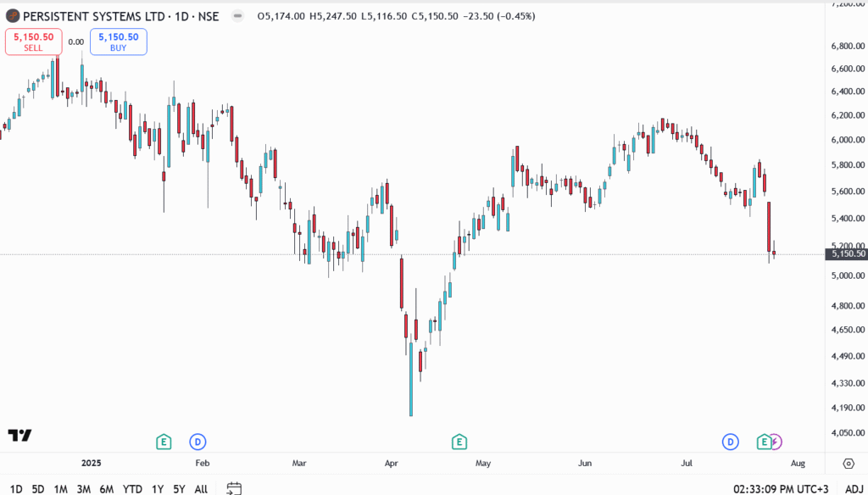Viewport: 868px width, 495px height.
Task: Click the 4,330.00 price scale label
Action: pyautogui.click(x=848, y=383)
